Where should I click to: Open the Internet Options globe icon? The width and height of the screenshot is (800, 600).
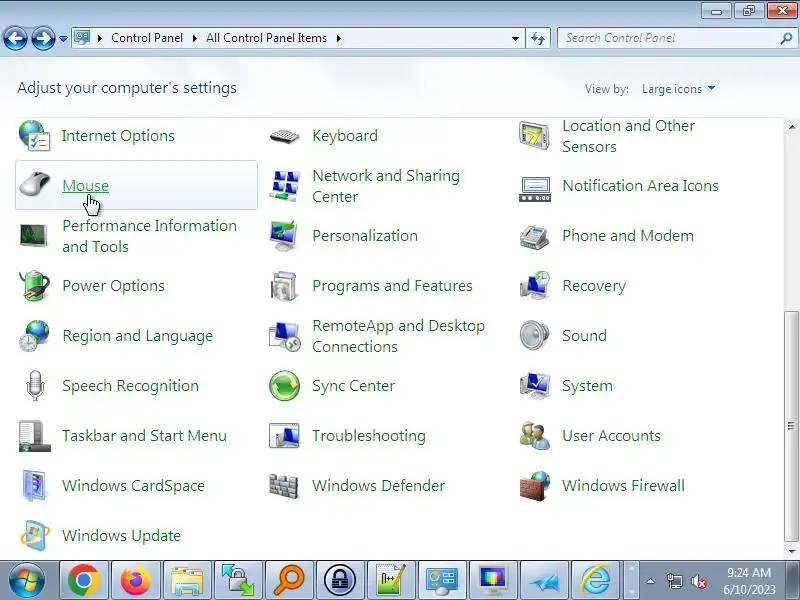tap(34, 136)
